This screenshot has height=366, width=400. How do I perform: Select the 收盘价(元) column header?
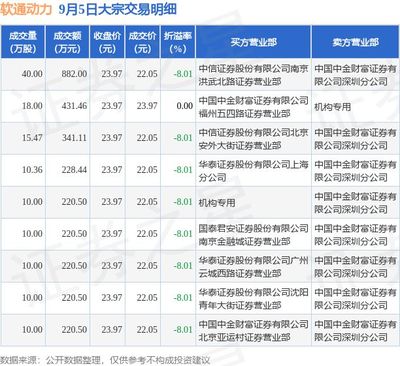tap(107, 42)
